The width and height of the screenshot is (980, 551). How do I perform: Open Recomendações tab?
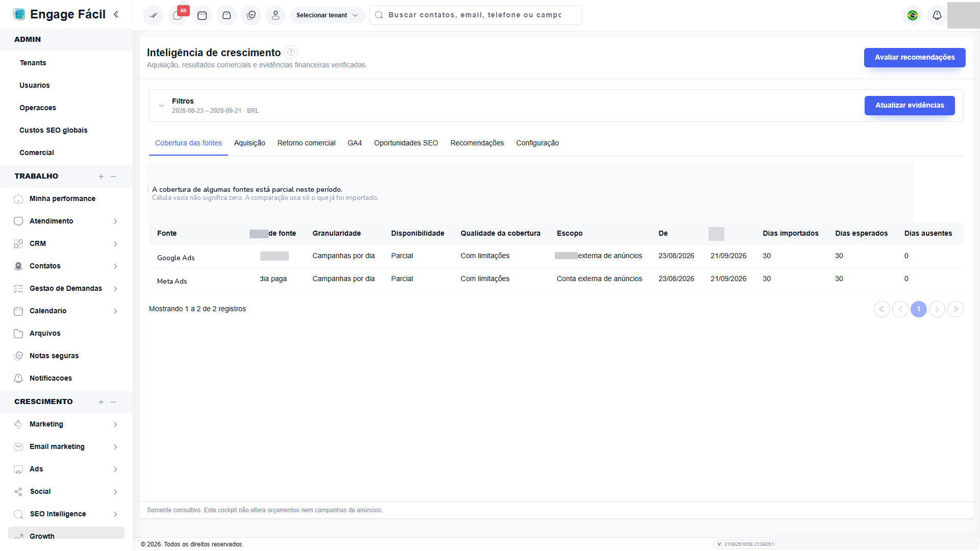[477, 143]
